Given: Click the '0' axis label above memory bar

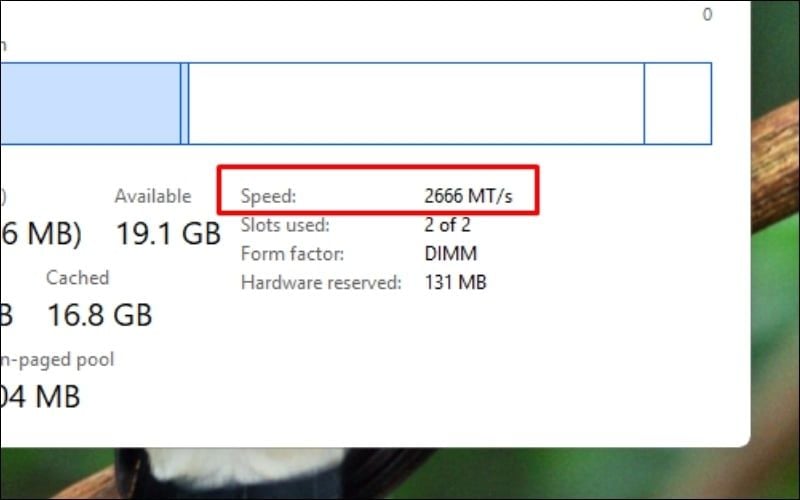Looking at the screenshot, I should tap(707, 15).
